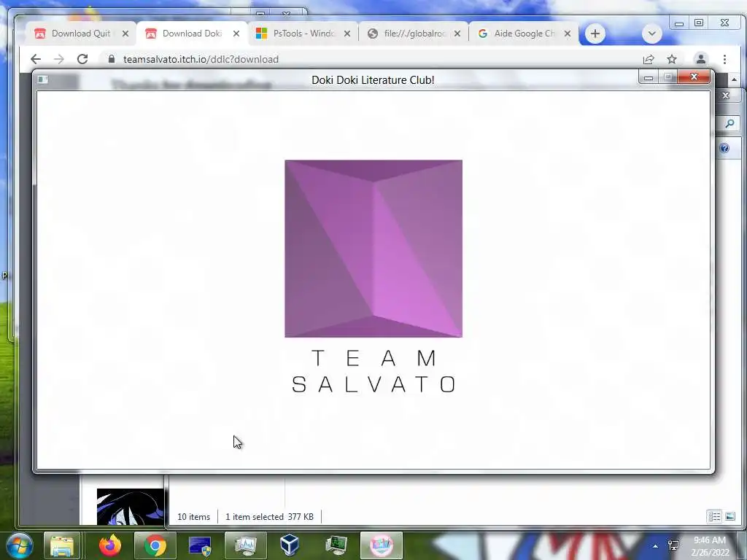Open the Chrome three-dot menu

pos(724,59)
